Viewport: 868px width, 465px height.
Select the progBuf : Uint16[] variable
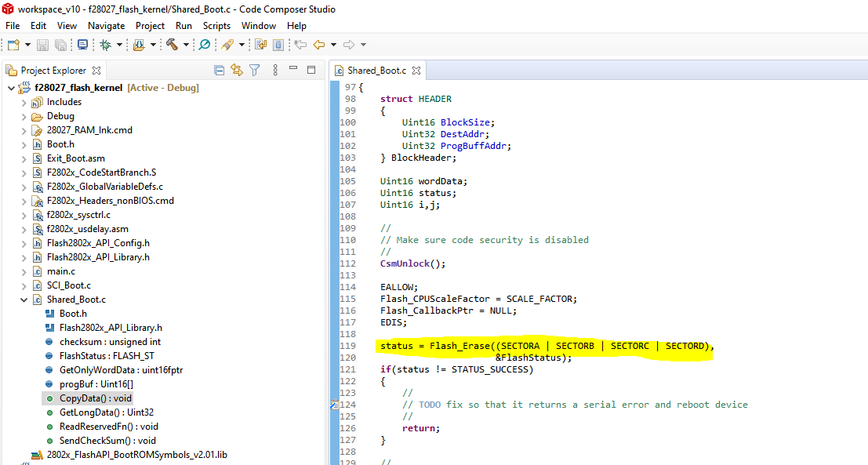tap(96, 384)
